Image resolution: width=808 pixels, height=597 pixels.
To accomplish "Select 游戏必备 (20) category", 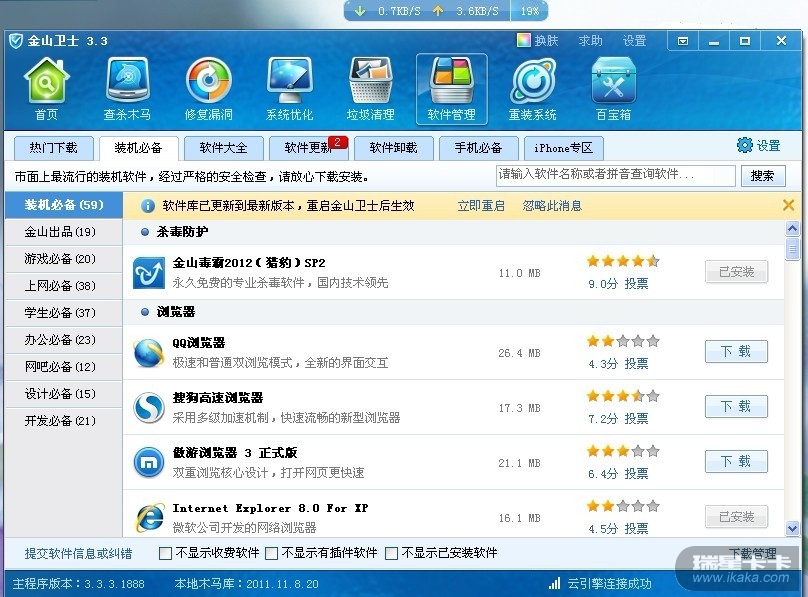I will [63, 259].
